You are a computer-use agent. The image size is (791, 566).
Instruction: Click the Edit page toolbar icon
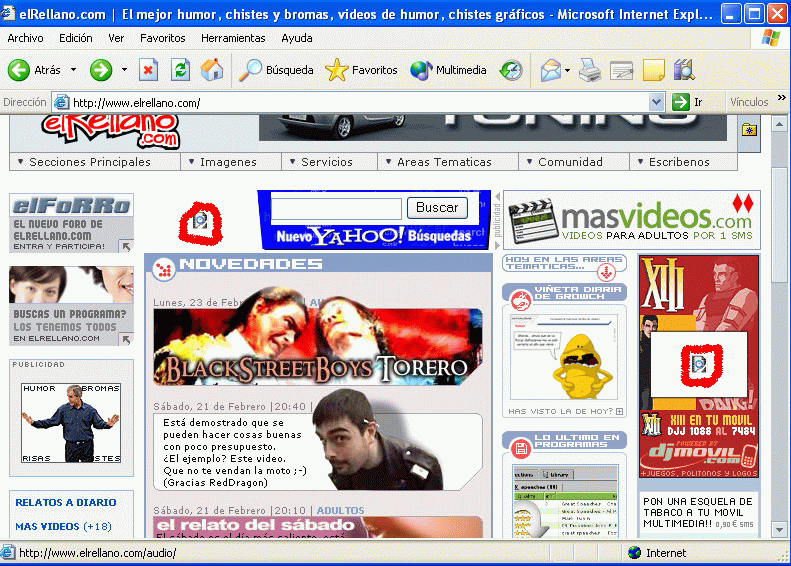click(x=622, y=70)
